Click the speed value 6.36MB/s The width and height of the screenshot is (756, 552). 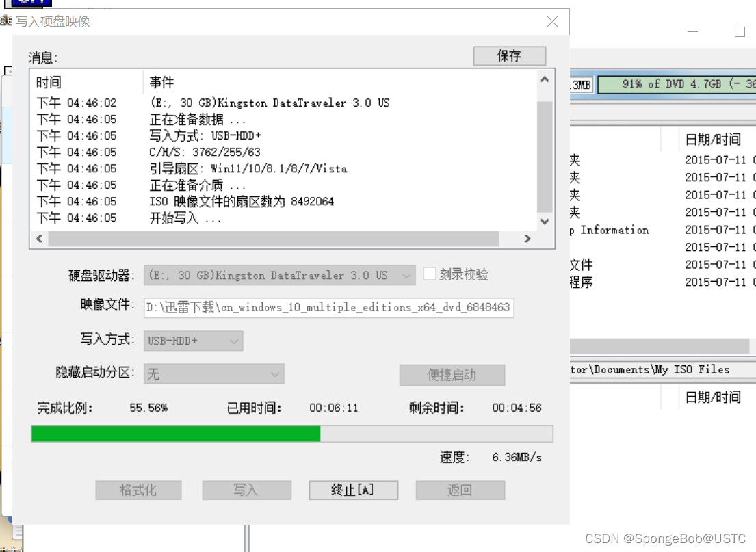pyautogui.click(x=517, y=457)
